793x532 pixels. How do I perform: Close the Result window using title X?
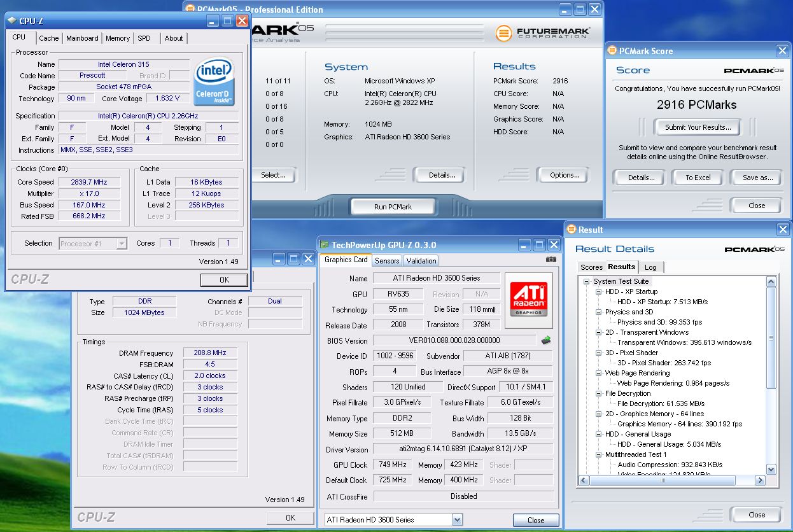click(782, 230)
